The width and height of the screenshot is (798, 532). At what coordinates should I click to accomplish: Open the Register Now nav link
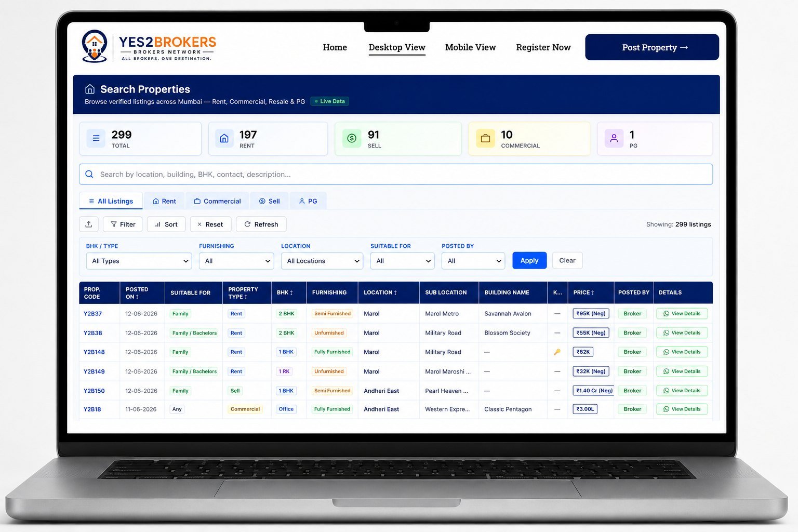click(543, 47)
